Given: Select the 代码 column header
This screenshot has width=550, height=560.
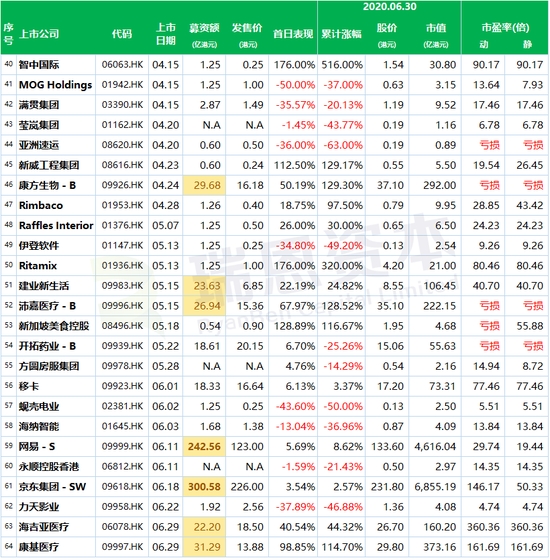Looking at the screenshot, I should click(122, 34).
